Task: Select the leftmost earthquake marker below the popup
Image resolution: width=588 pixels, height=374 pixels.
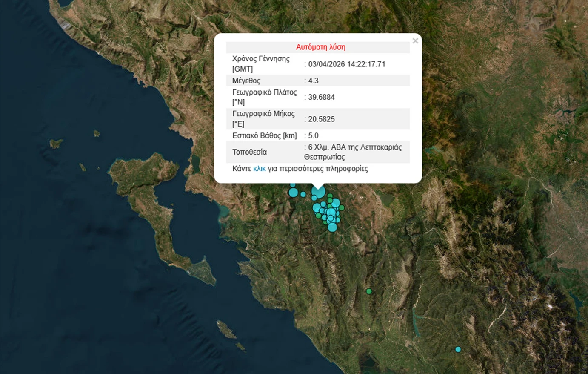Action: click(293, 193)
